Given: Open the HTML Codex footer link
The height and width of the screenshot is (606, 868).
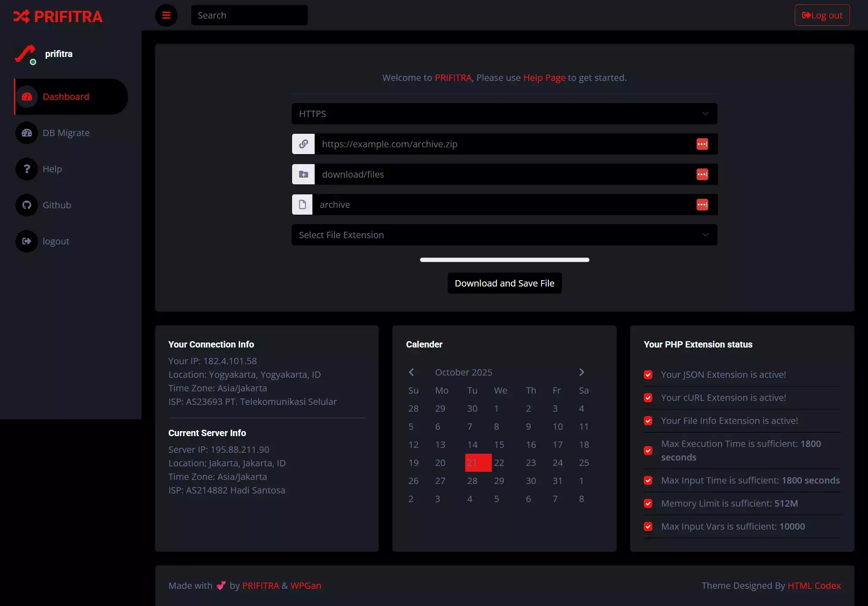Looking at the screenshot, I should coord(814,586).
